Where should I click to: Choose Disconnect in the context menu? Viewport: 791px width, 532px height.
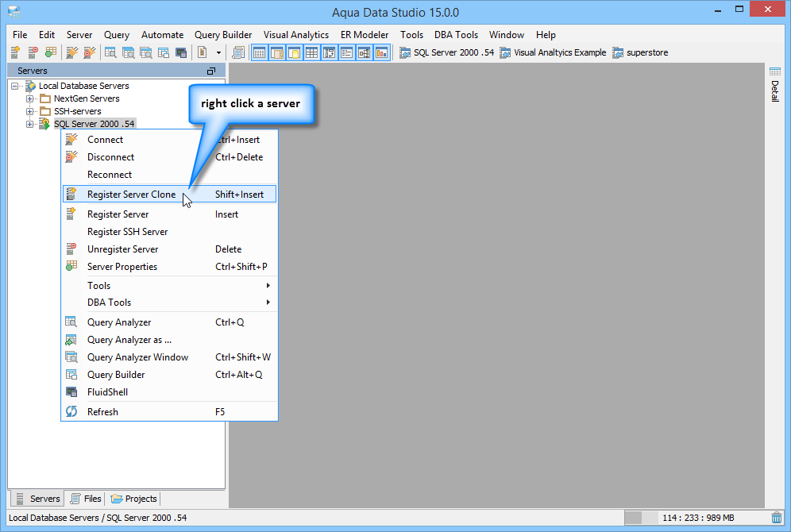(169, 157)
